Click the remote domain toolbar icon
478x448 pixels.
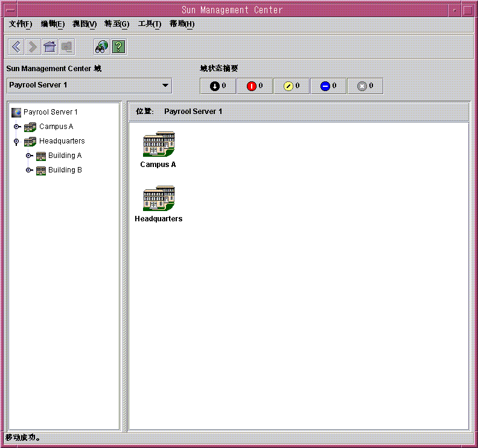tap(66, 47)
